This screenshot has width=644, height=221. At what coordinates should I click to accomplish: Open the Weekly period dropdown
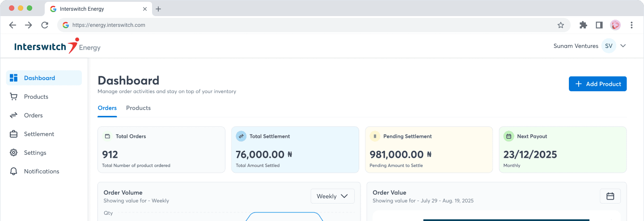(332, 196)
